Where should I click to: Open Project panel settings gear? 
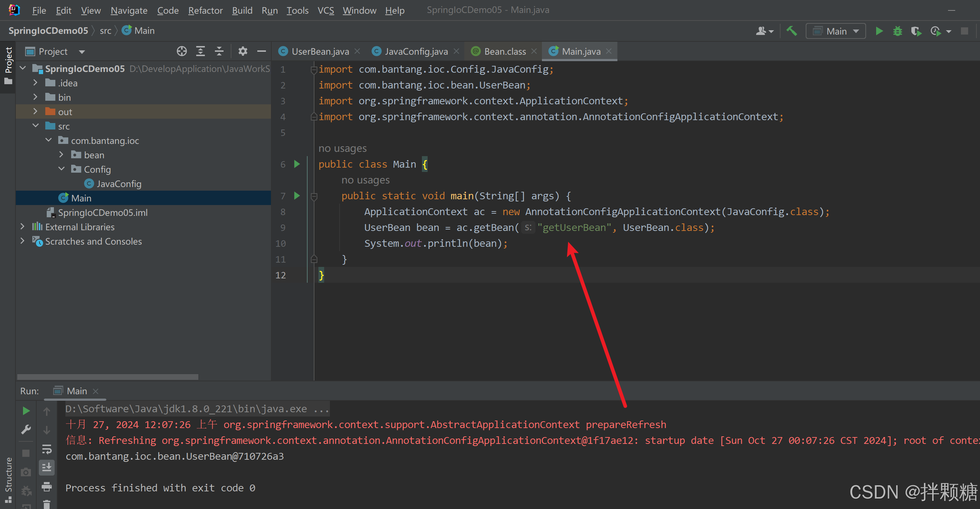243,51
